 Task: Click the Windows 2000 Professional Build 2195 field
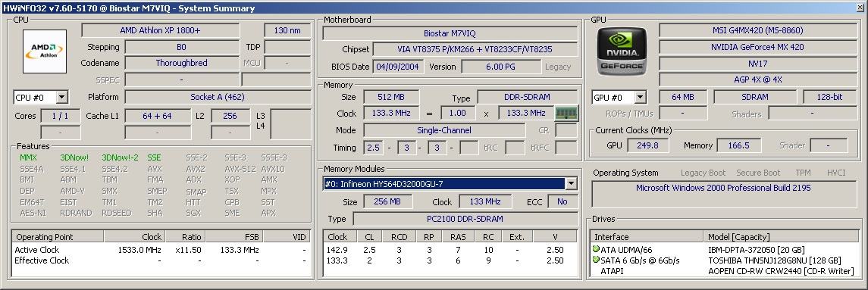(723, 195)
